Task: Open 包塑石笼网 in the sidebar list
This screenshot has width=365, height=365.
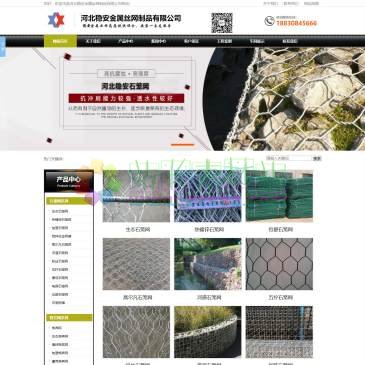Action: pyautogui.click(x=60, y=228)
